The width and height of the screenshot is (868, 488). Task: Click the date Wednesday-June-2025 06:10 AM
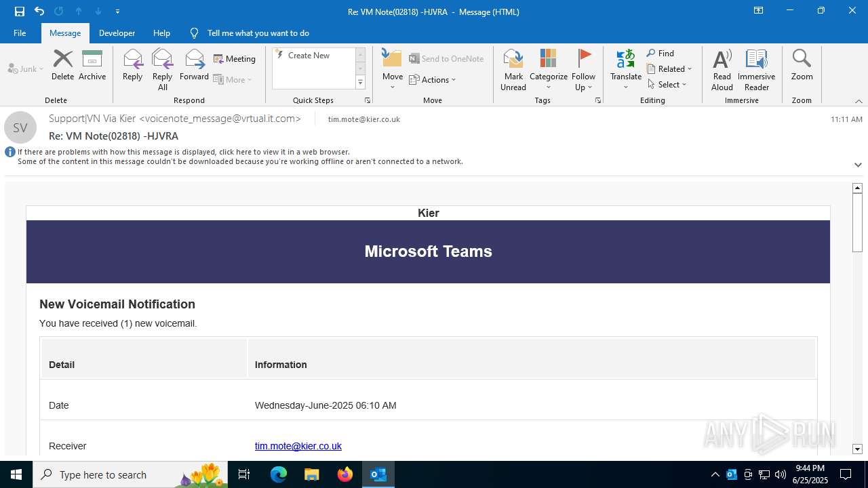click(x=325, y=405)
